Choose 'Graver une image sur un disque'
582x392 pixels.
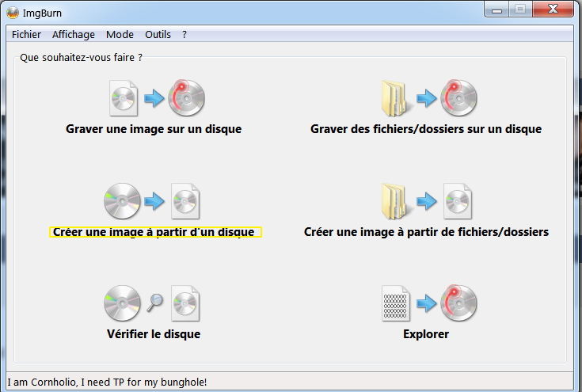[x=154, y=129]
